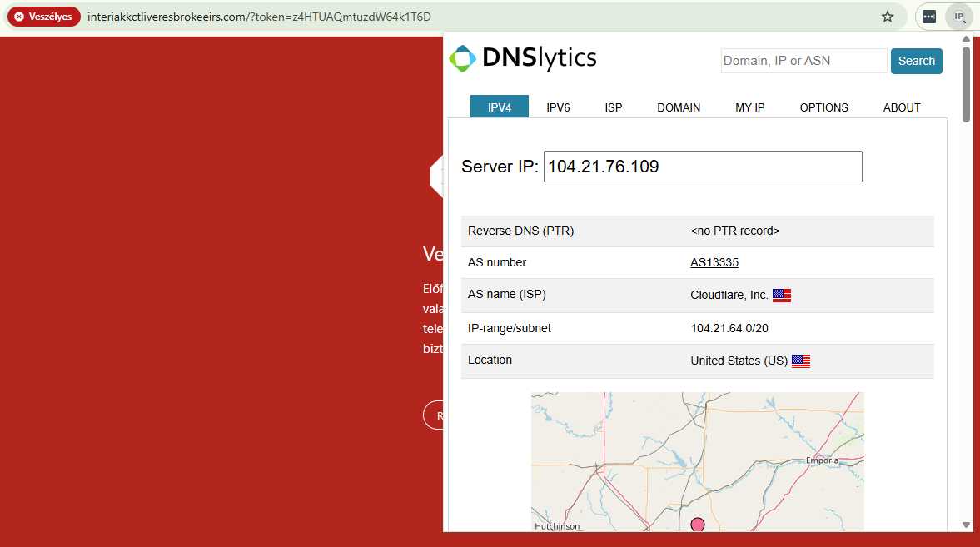Click the US flag next to Cloudflare, Inc.

click(782, 295)
